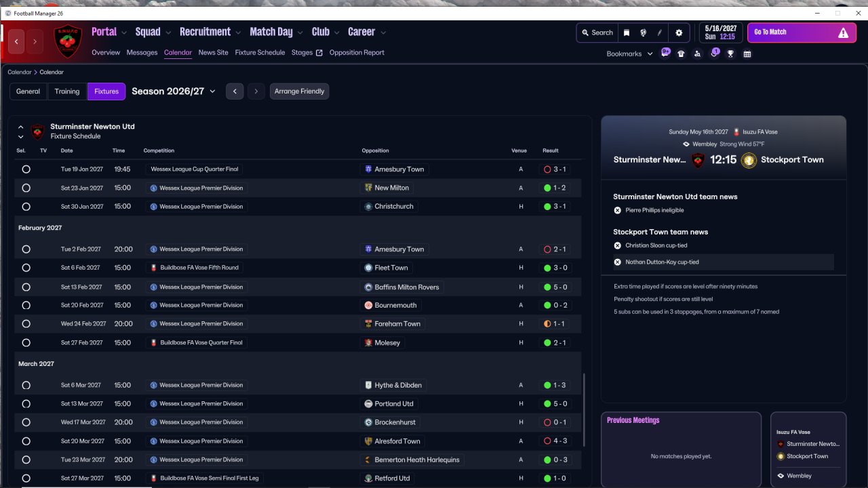Open the Recruitment dropdown menu

[210, 32]
